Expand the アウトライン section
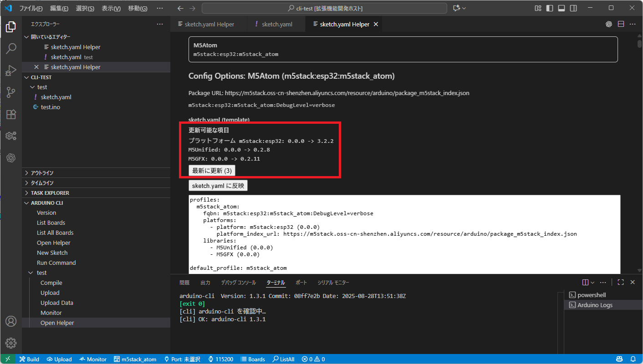 42,173
